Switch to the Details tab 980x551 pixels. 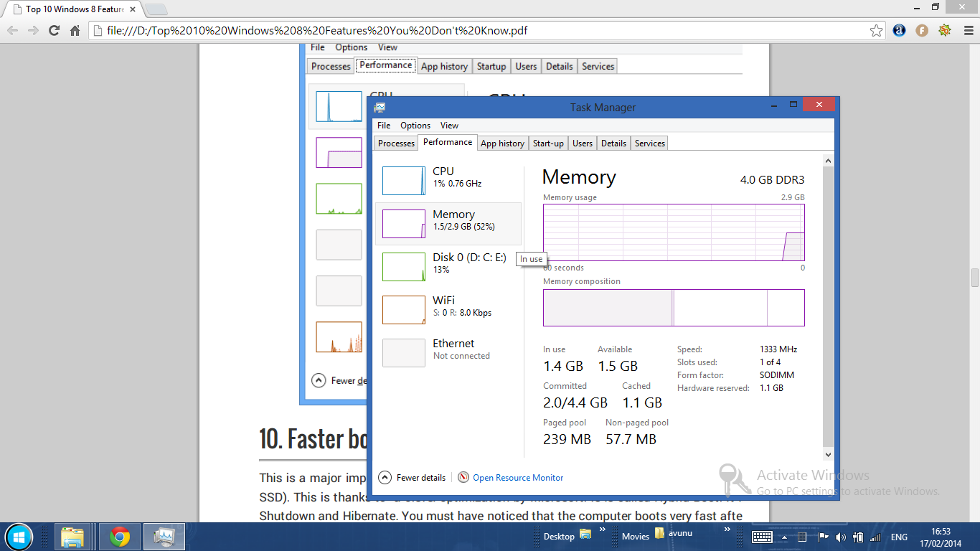(x=613, y=143)
